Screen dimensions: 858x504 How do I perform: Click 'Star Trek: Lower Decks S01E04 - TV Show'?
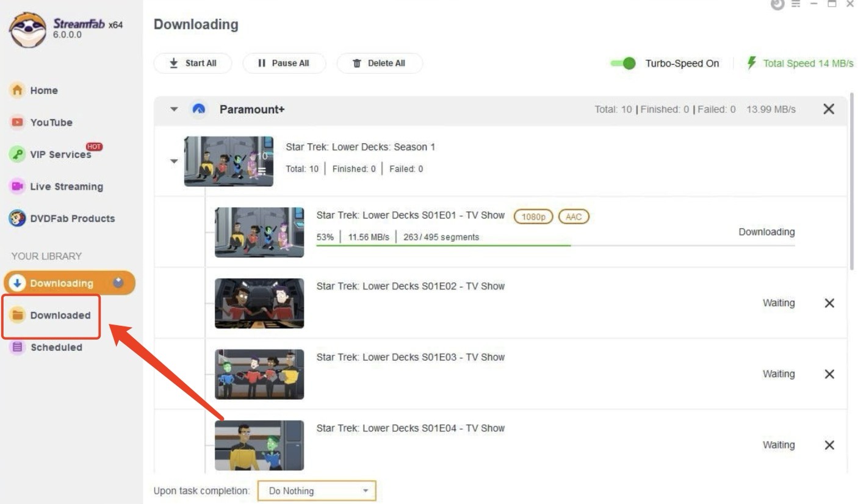[410, 428]
